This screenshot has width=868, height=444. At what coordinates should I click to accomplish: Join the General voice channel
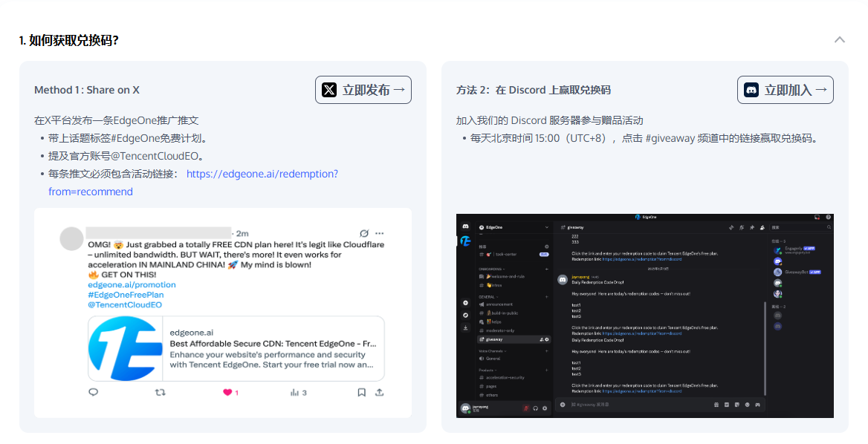(490, 359)
